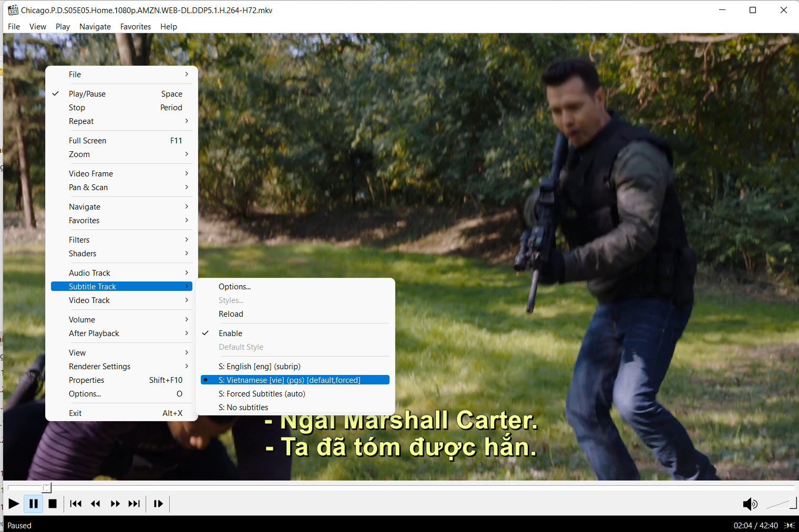Expand the Shaders submenu
The image size is (799, 532).
click(x=121, y=254)
